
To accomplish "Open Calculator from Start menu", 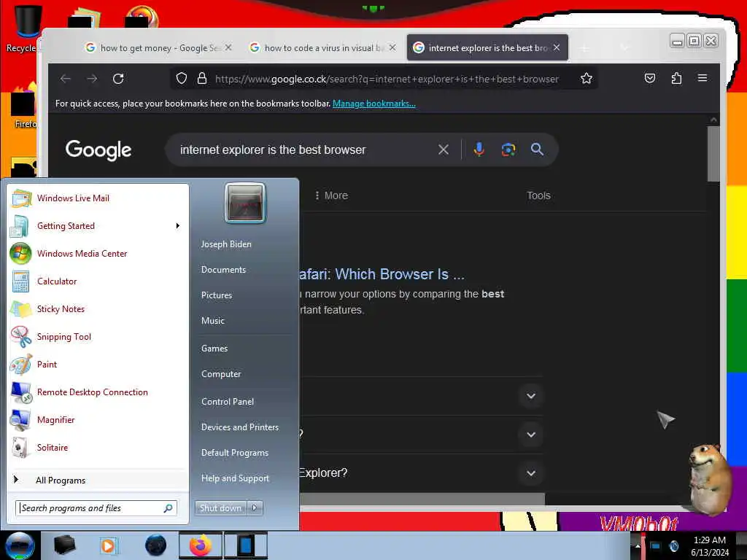I will coord(98,281).
